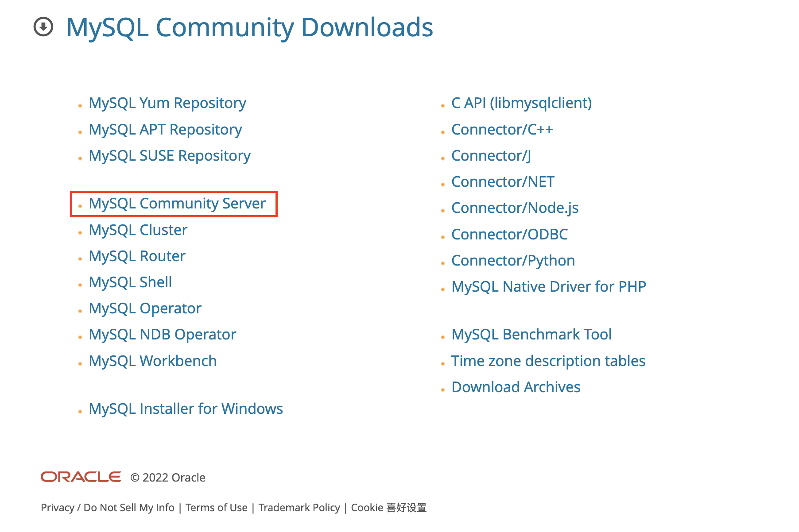
Task: Click the Oracle logo in the footer
Action: [81, 477]
